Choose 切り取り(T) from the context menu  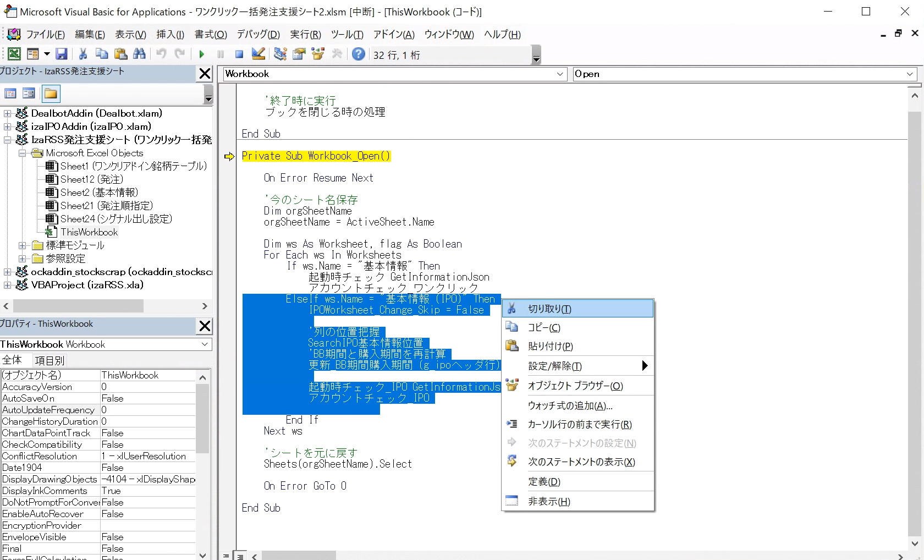point(578,309)
